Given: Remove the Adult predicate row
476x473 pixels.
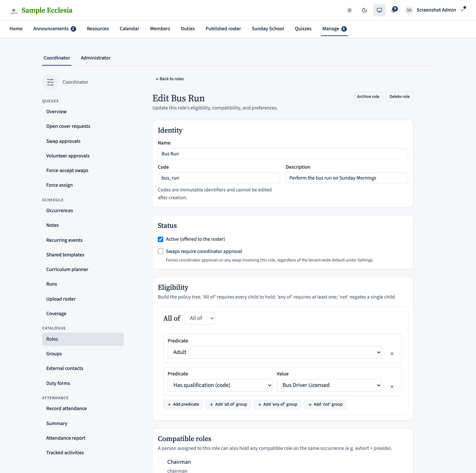Looking at the screenshot, I should point(392,353).
